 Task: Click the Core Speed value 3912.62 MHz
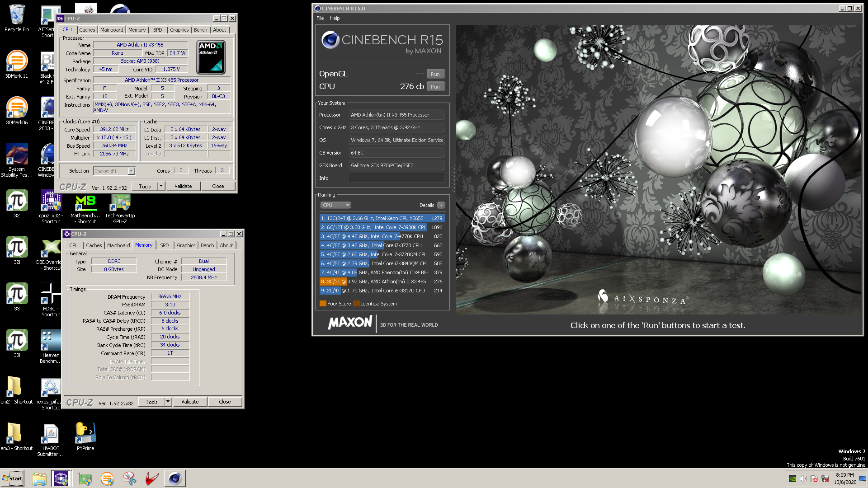[x=114, y=129]
